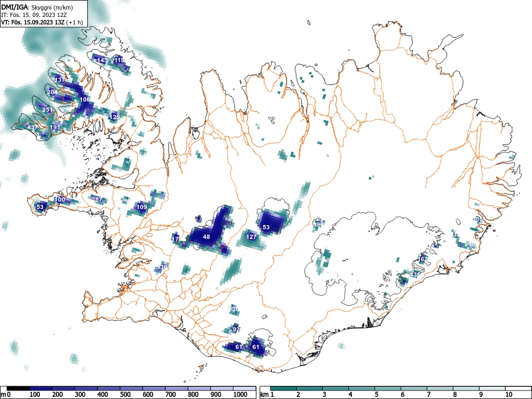Click the 125 visibility value
This screenshot has width=532, height=399.
point(115,117)
